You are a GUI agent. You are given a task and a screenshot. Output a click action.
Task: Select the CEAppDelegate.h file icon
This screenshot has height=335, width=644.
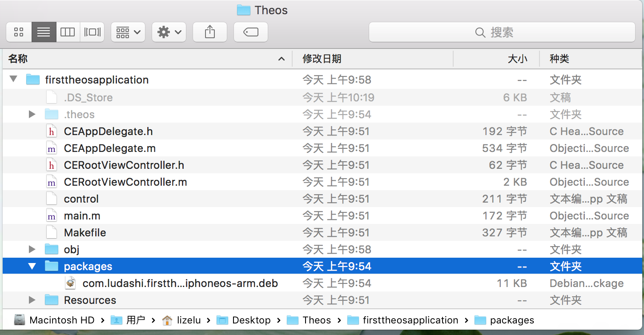[52, 131]
